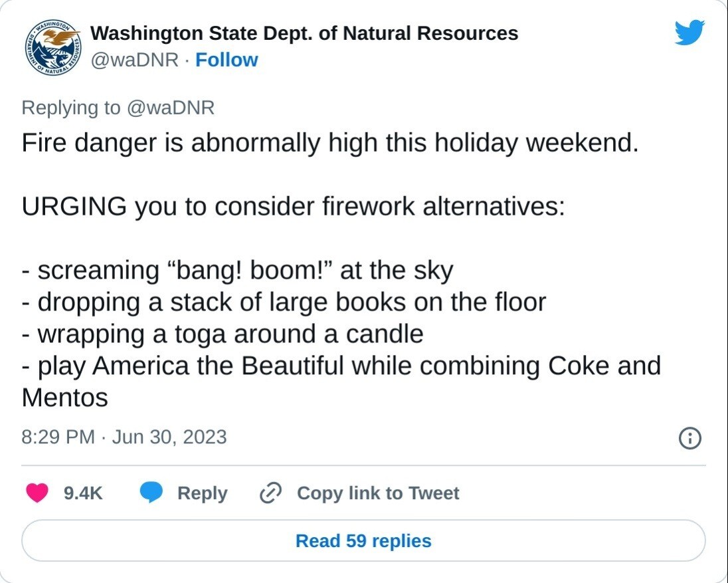Open the Washington DNR profile avatar
This screenshot has height=583, width=728.
click(52, 47)
